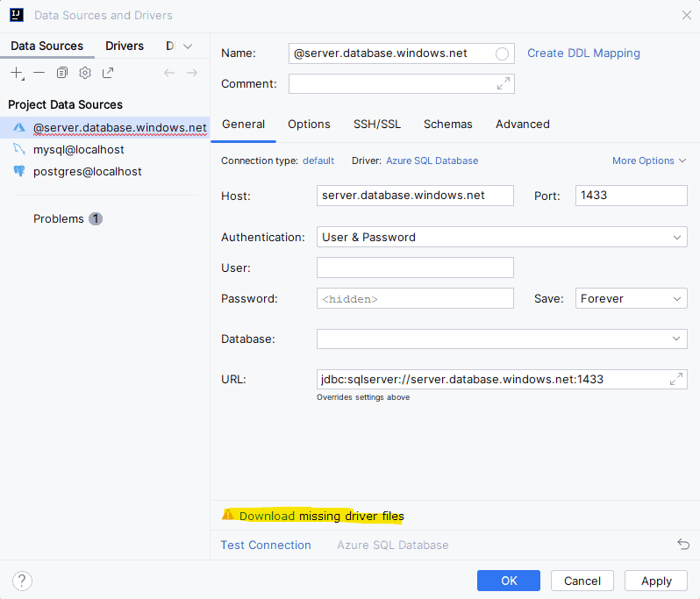Viewport: 700px width, 599px height.
Task: Open the SSH/SSL tab
Action: (377, 124)
